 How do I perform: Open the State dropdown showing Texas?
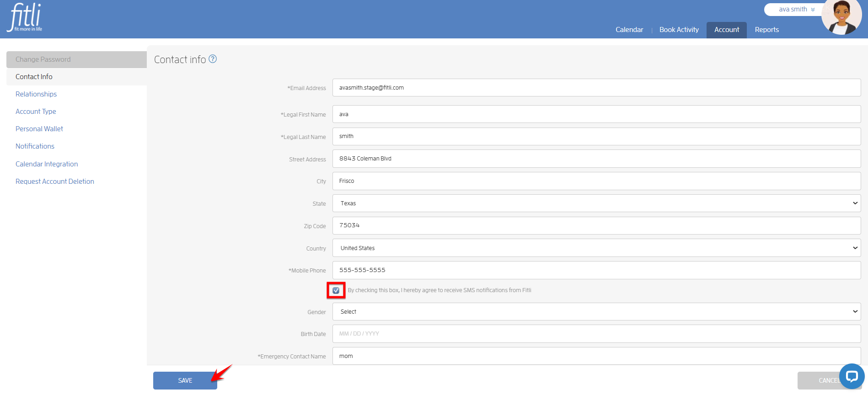(x=596, y=203)
